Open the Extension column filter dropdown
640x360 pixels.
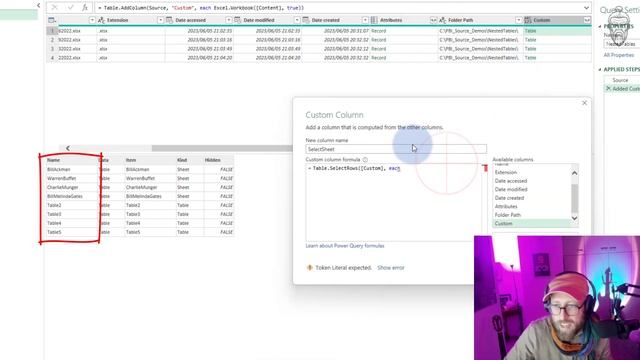click(160, 20)
